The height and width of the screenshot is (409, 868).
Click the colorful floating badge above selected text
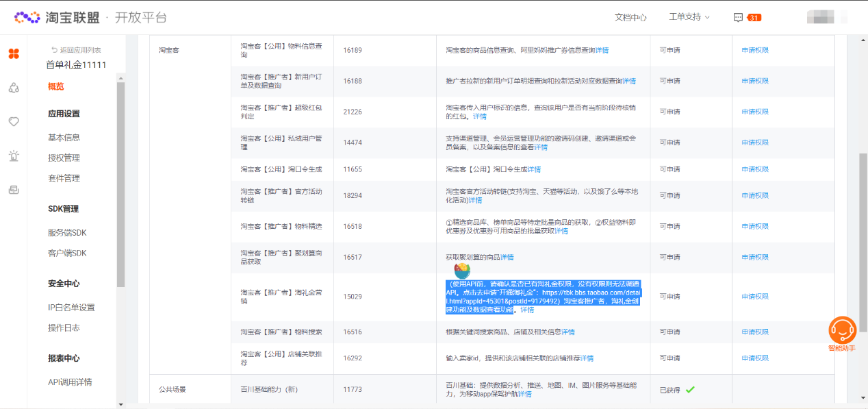[462, 271]
